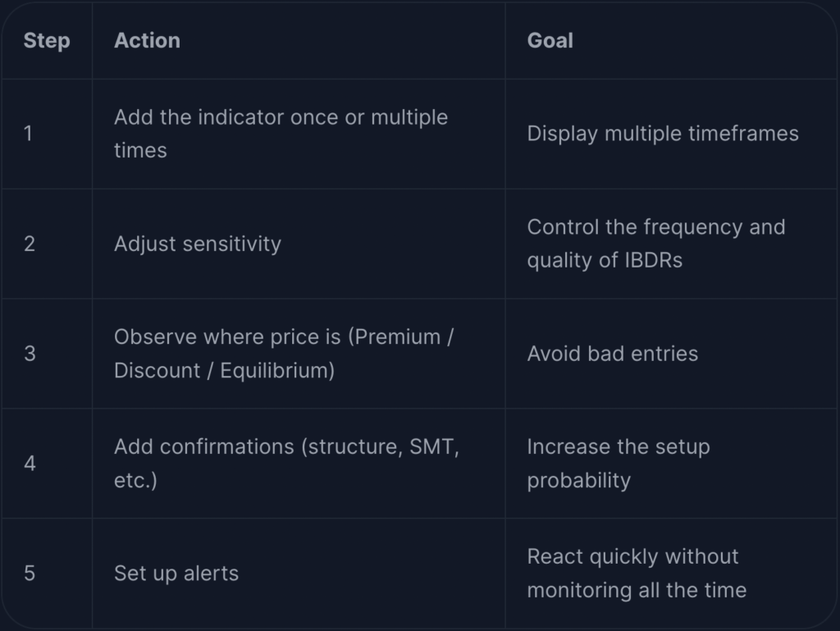Click the word 'Equilibrium' in step 3
This screenshot has height=631, width=840.
tap(274, 371)
